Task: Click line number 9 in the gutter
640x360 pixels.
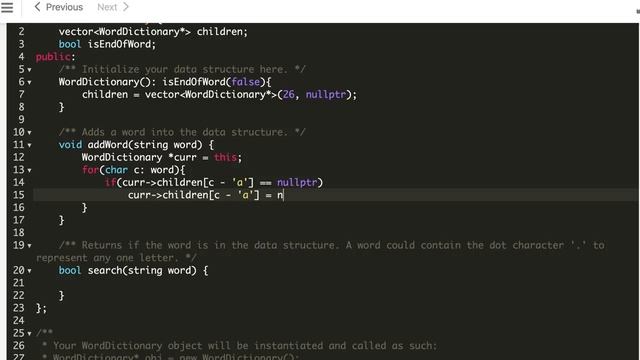Action: coord(21,120)
